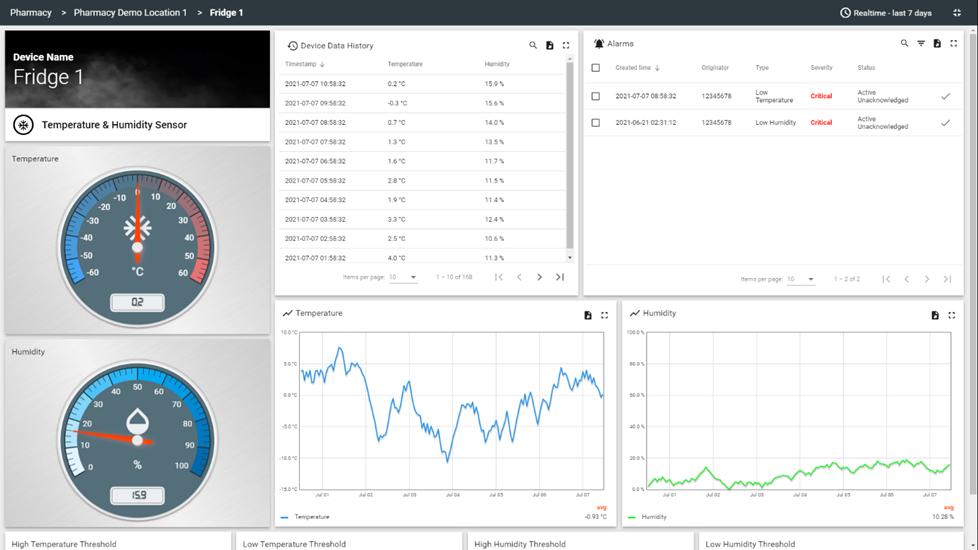Check the Low Temperature alarm row
Screen dimensions: 978x550
coord(596,97)
